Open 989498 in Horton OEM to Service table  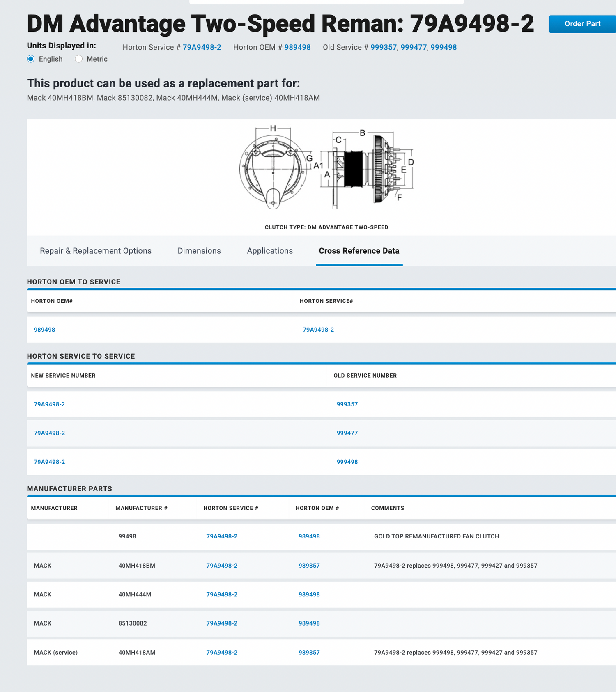44,330
